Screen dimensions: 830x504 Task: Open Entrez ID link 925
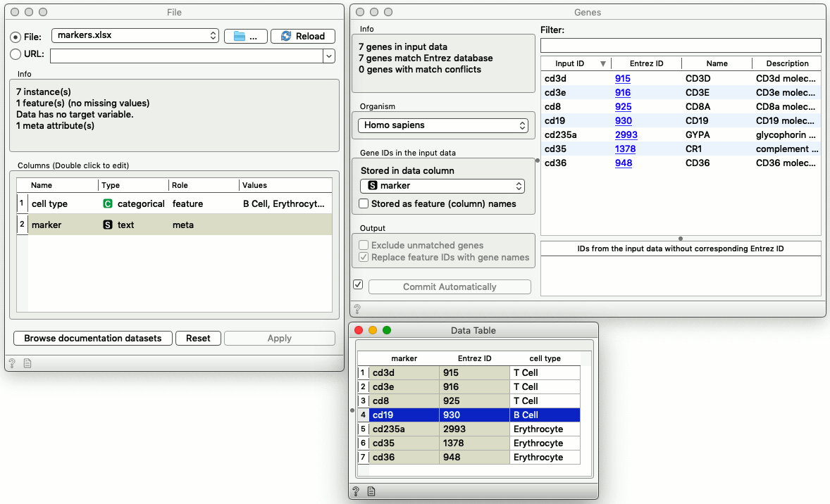click(623, 106)
